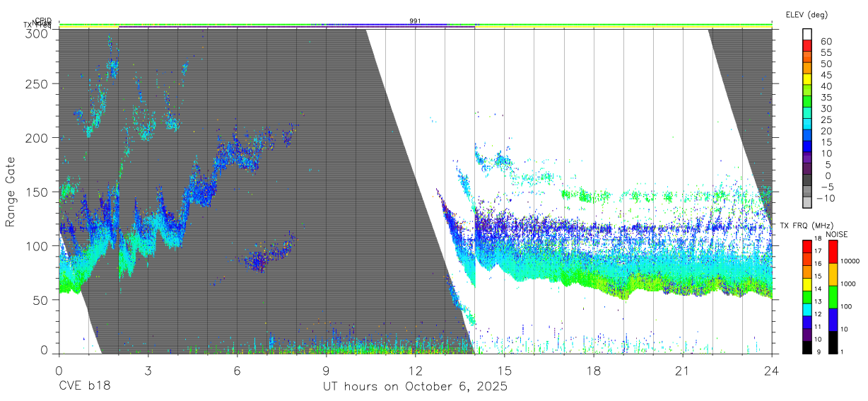Click the 'UT hours on October 6, 2025' axis title
This screenshot has height=401, width=868.
(x=415, y=388)
